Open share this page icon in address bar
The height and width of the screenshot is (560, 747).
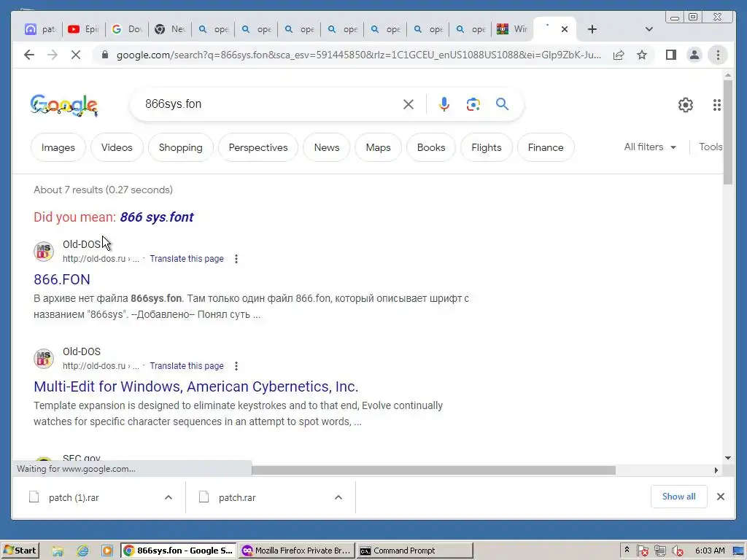tap(619, 55)
